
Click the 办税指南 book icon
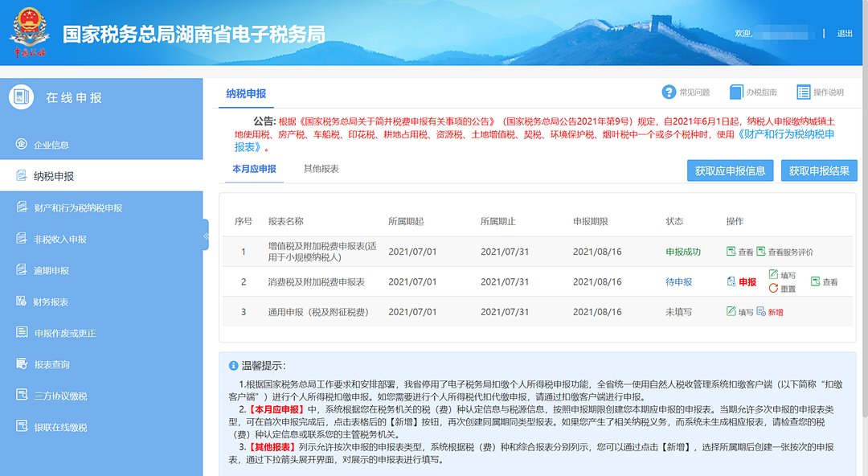736,92
